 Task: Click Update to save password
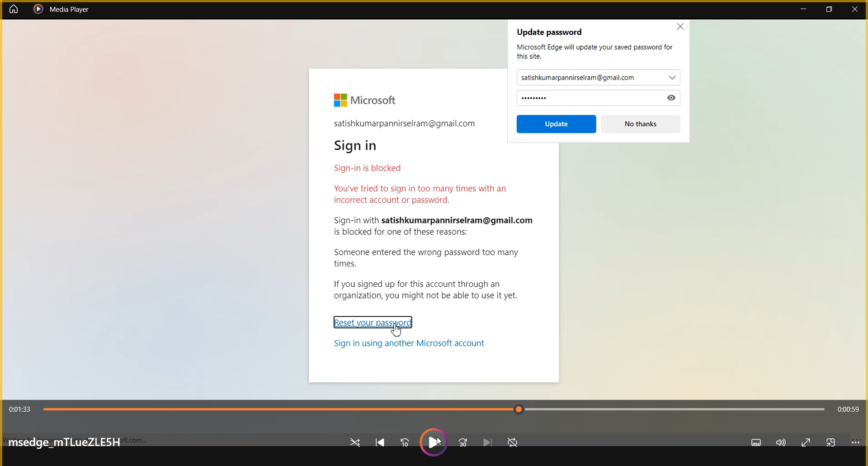[556, 124]
